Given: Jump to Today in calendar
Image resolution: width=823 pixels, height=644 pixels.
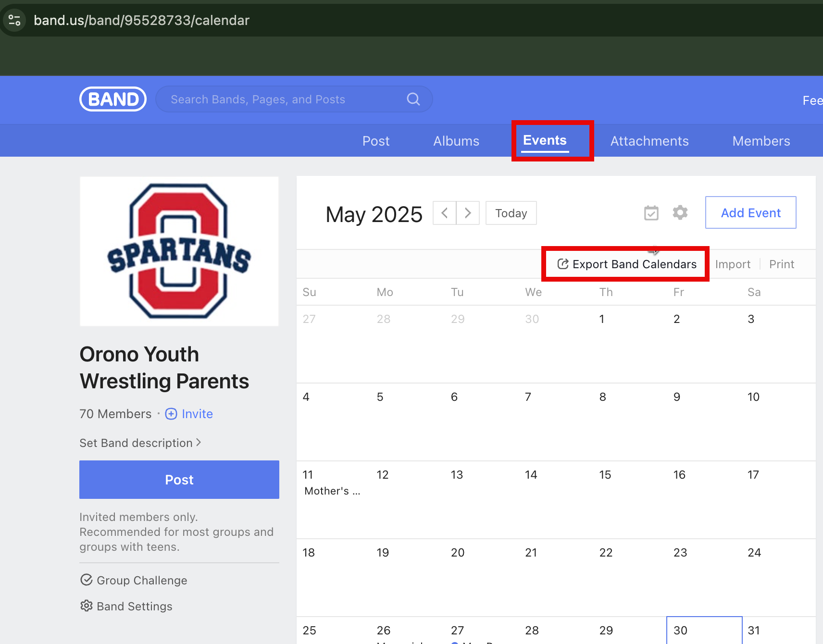Looking at the screenshot, I should [x=511, y=213].
